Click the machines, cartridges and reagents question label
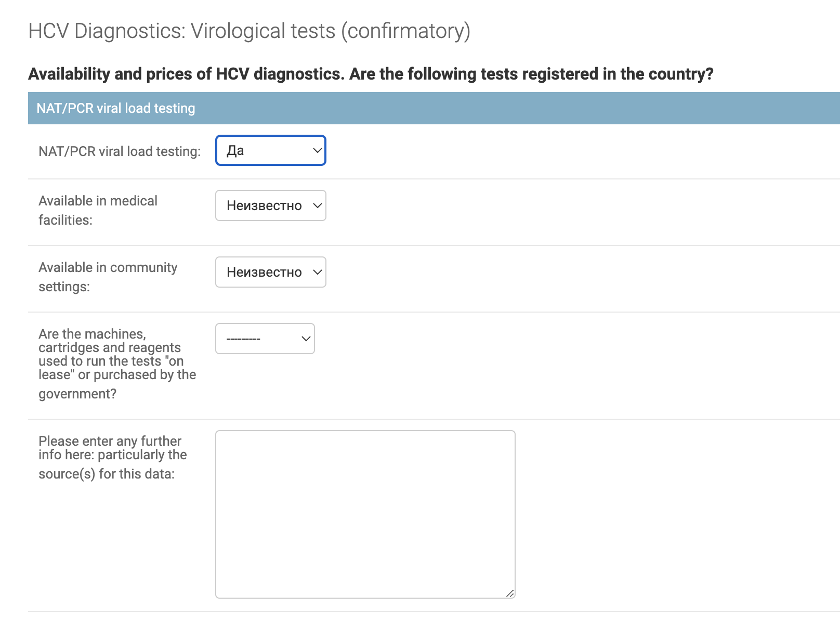Viewport: 840px width, 620px height. pyautogui.click(x=117, y=364)
